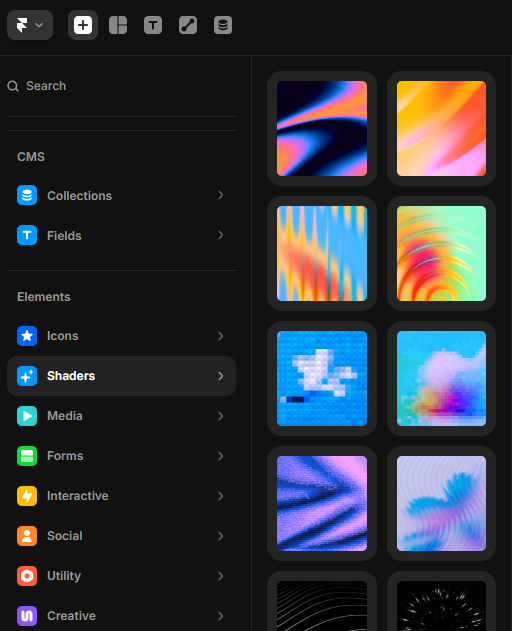Open the Framer logo main menu
The image size is (512, 631).
point(30,25)
